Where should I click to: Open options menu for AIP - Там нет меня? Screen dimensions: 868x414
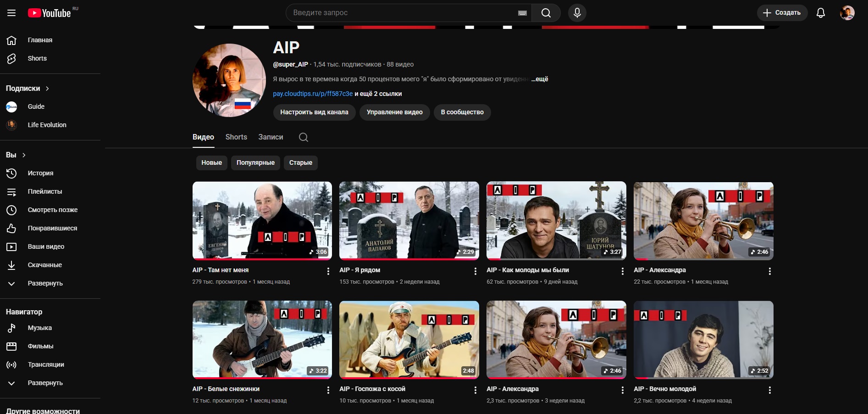[328, 271]
